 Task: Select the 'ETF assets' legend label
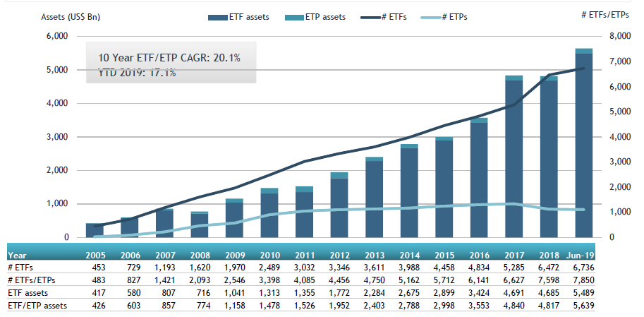[x=249, y=17]
